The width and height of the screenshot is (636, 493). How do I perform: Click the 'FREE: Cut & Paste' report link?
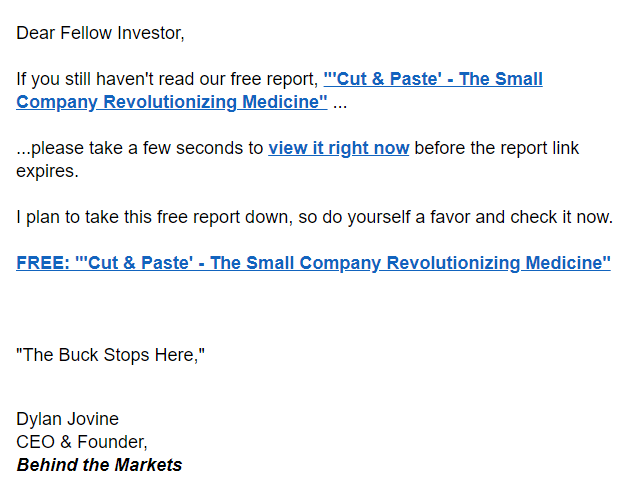[x=313, y=263]
